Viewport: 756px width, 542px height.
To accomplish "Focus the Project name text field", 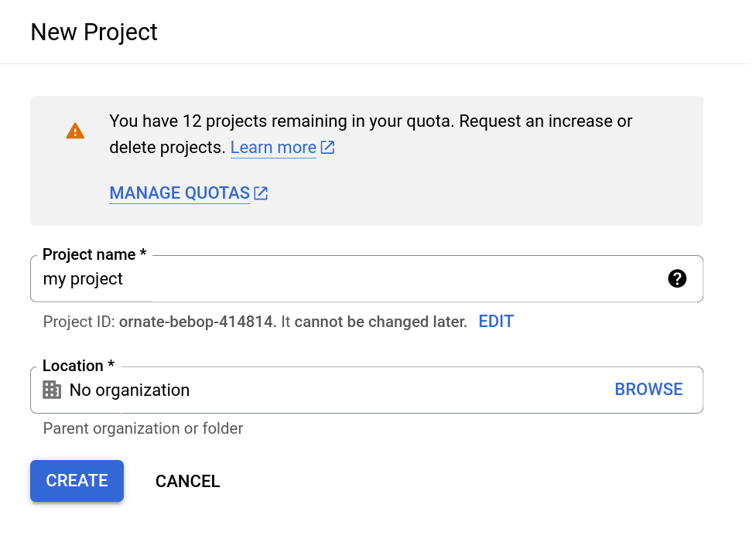I will click(x=348, y=279).
